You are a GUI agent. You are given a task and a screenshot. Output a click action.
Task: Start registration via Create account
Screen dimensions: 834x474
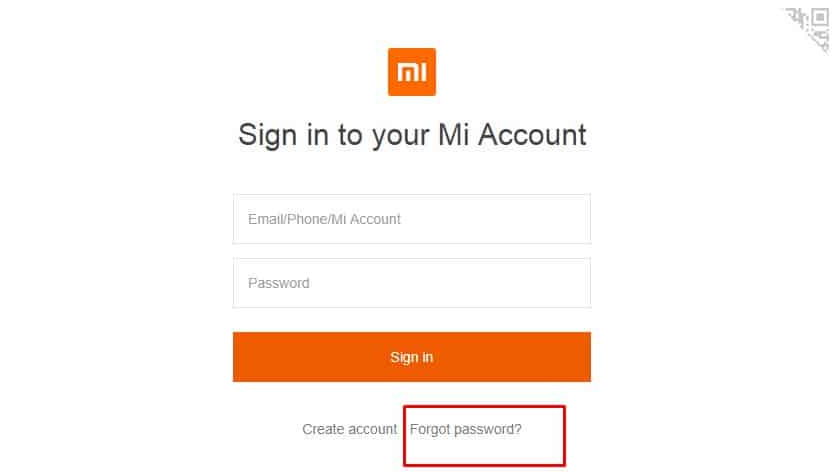349,429
